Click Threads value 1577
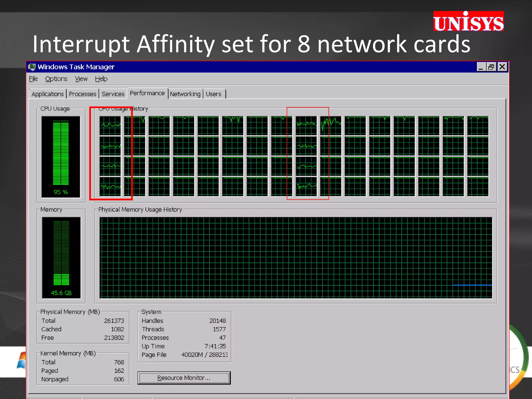Image resolution: width=532 pixels, height=399 pixels. tap(219, 329)
